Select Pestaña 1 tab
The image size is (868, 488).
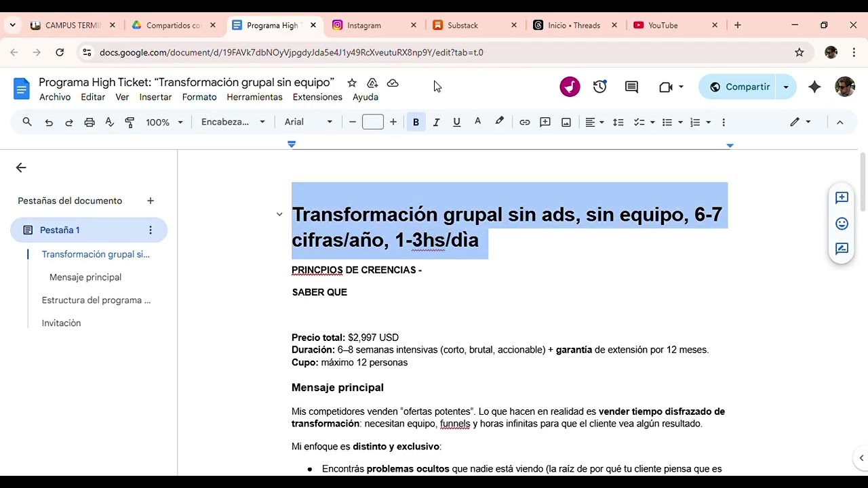pos(89,230)
